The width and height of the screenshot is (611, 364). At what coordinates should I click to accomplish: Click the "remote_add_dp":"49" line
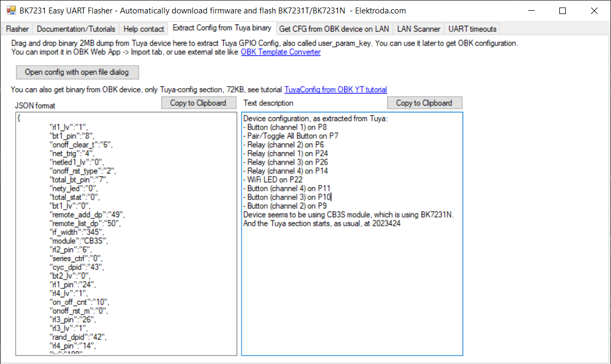[87, 215]
